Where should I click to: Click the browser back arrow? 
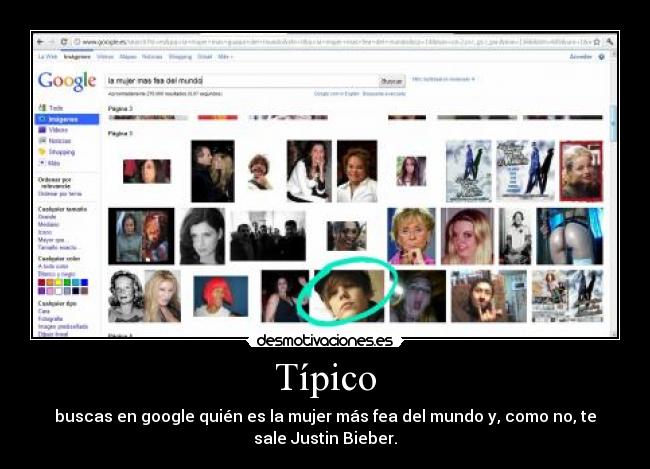point(40,42)
